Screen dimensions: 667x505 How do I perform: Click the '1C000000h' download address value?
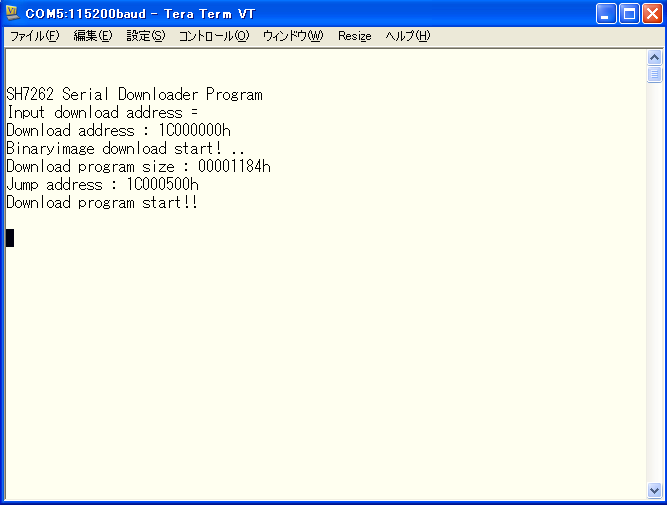195,130
